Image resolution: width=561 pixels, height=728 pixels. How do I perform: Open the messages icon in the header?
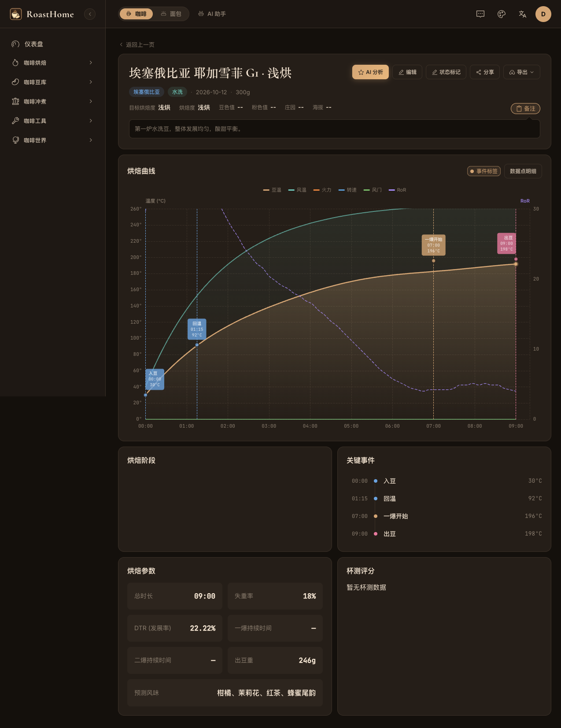(x=480, y=14)
